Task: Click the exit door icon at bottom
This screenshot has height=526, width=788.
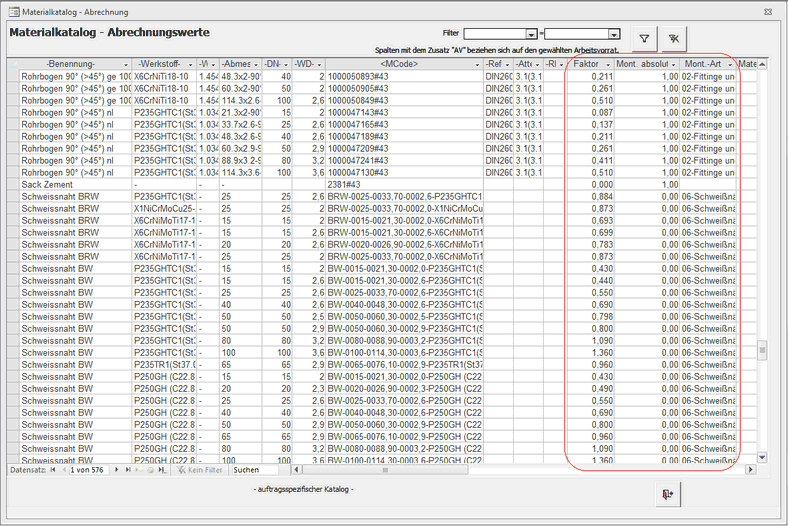Action: coord(667,494)
